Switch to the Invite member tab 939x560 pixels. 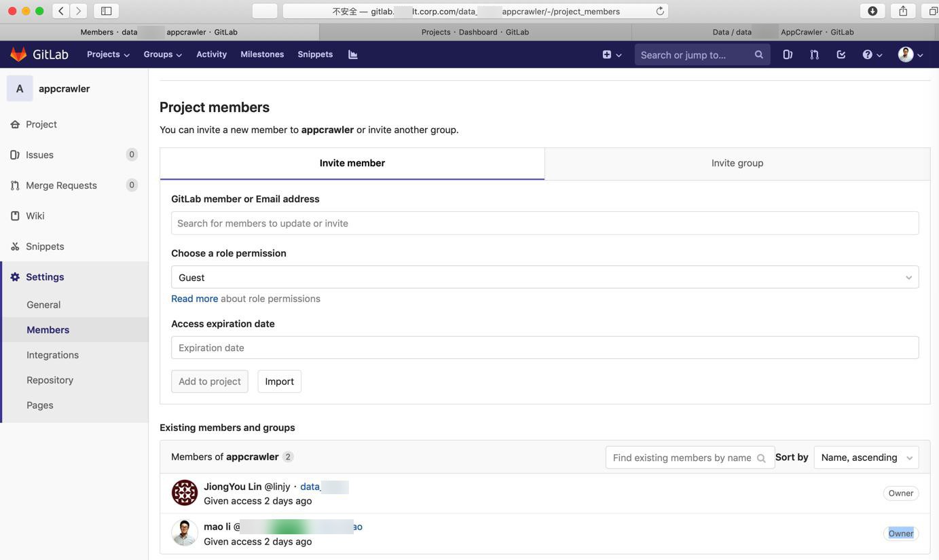point(352,164)
